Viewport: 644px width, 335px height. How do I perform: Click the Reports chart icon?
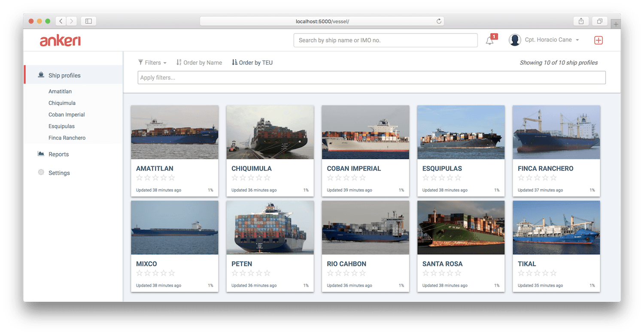point(41,154)
